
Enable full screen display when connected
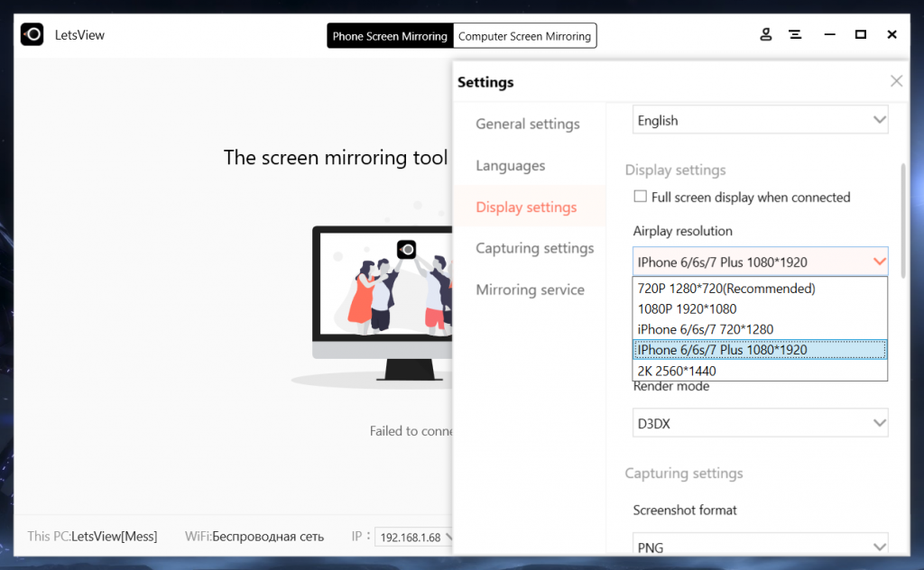641,197
